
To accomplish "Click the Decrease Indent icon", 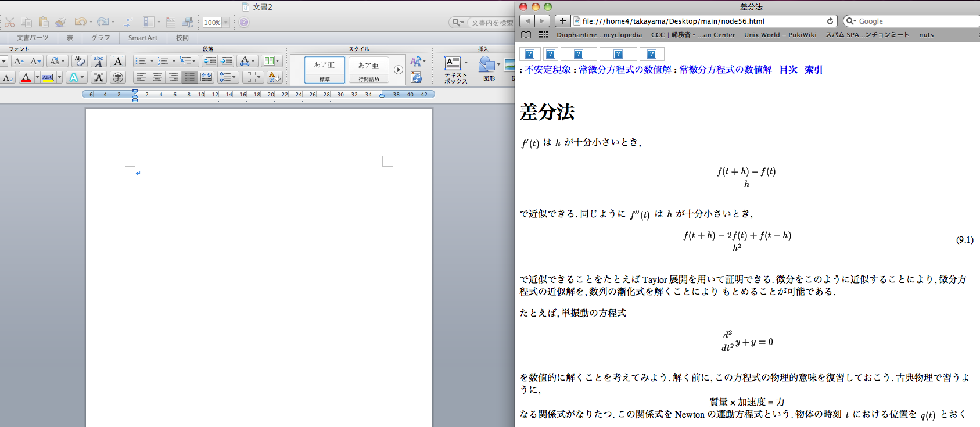I will click(x=209, y=61).
